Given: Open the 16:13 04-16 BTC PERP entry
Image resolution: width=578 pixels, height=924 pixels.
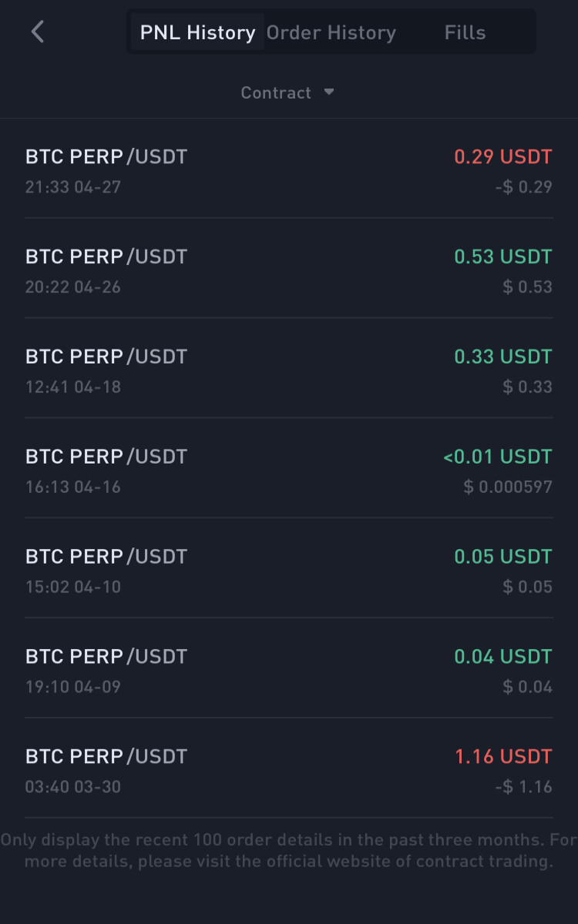Looking at the screenshot, I should (289, 470).
